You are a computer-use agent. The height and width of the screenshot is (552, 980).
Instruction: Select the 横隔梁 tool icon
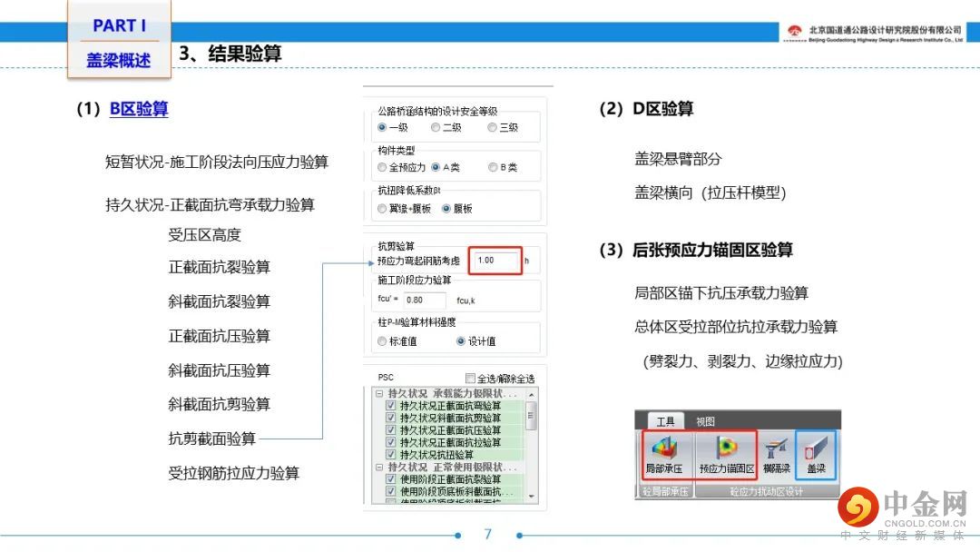[x=776, y=455]
